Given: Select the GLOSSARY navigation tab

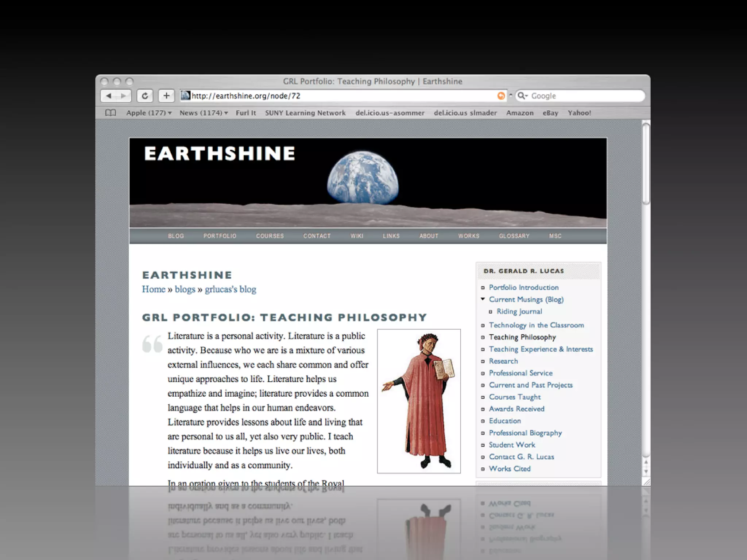Looking at the screenshot, I should [514, 236].
